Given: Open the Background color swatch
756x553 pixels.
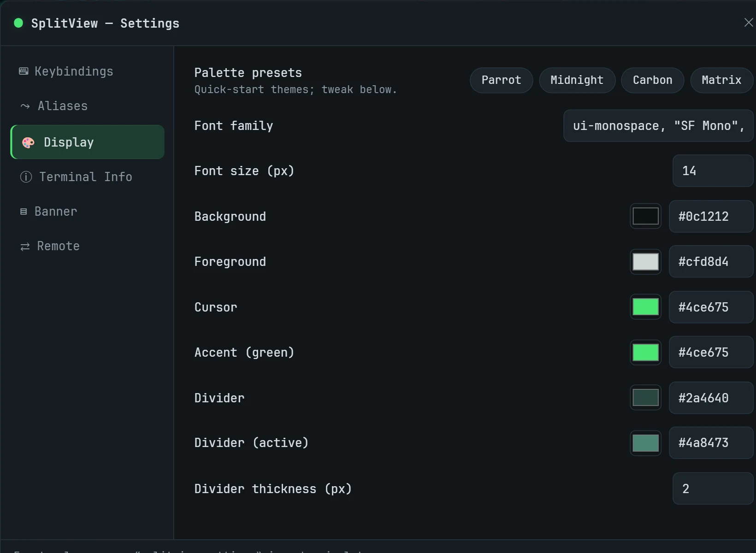Looking at the screenshot, I should pyautogui.click(x=645, y=216).
